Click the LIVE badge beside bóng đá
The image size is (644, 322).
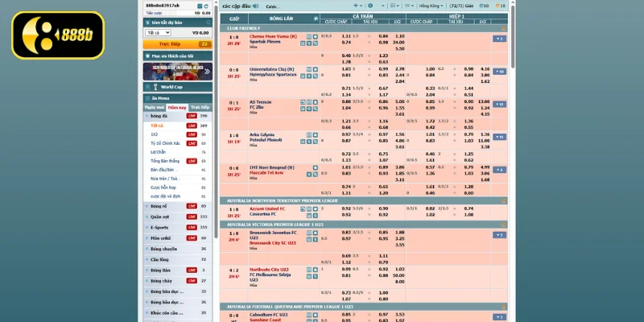192,116
